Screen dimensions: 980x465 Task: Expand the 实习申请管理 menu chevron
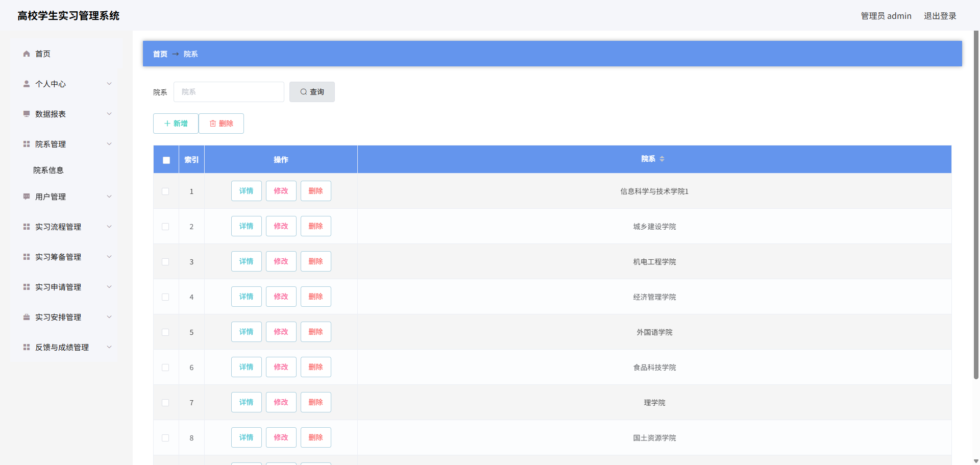tap(109, 287)
